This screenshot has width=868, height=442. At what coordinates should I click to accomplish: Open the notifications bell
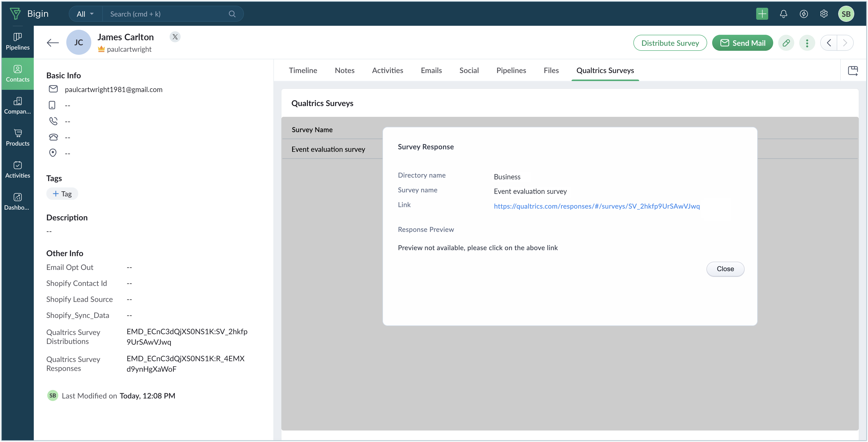pos(783,14)
